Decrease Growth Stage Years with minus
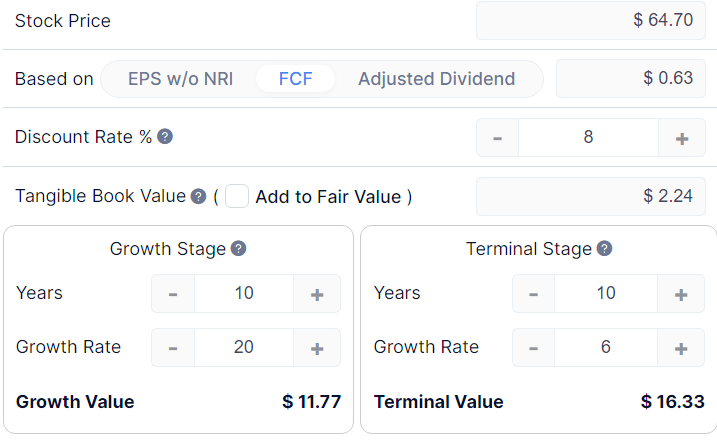Image resolution: width=717 pixels, height=440 pixels. point(173,294)
